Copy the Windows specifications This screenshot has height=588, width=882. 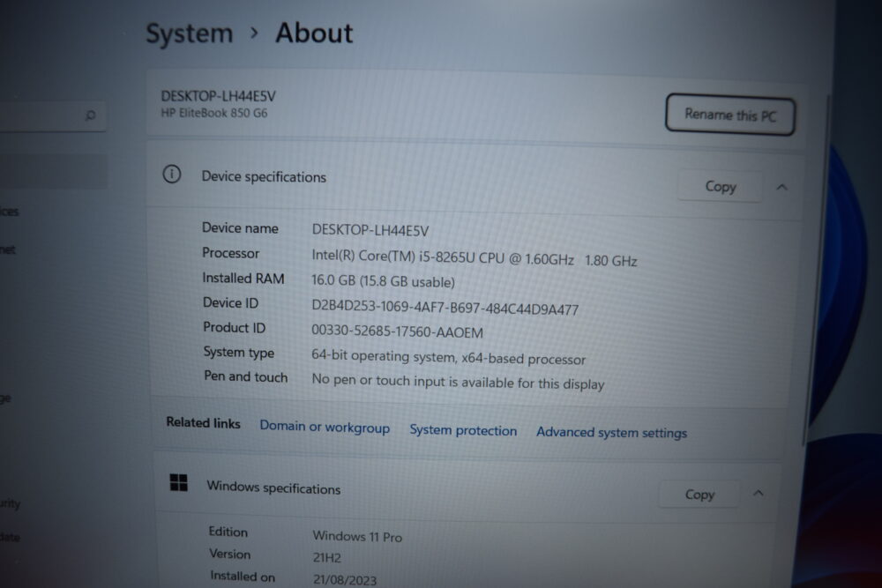tap(699, 495)
